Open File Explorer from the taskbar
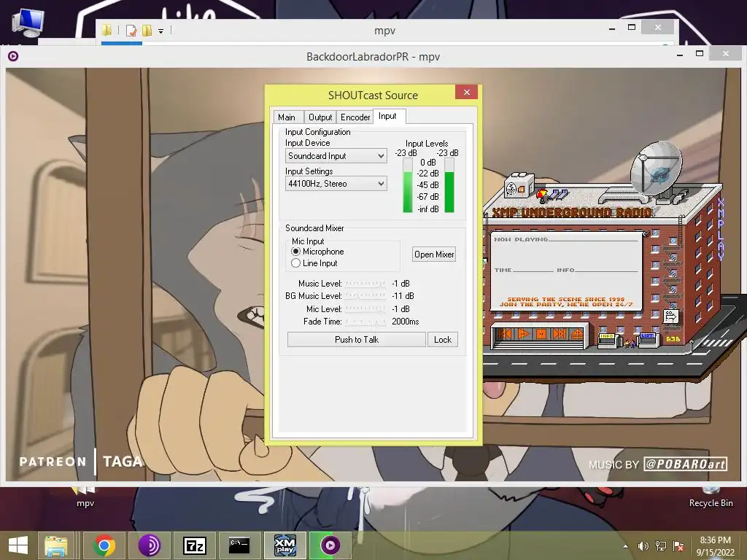Image resolution: width=747 pixels, height=560 pixels. [x=55, y=545]
